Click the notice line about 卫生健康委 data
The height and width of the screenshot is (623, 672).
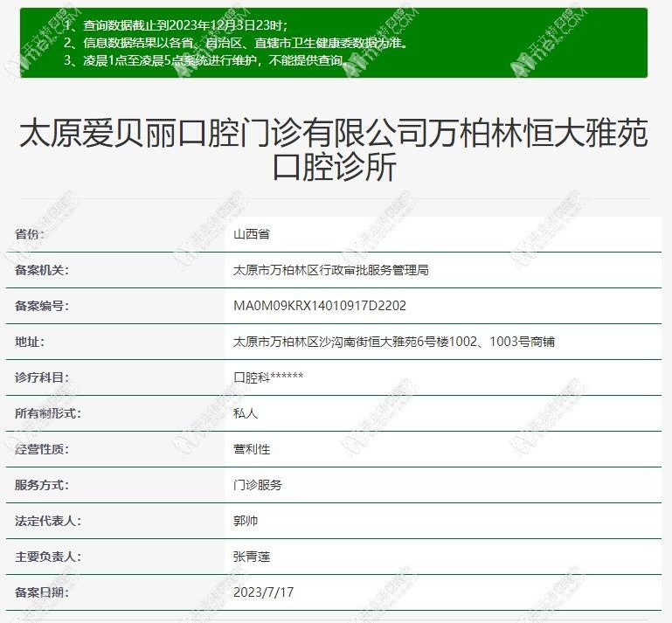pyautogui.click(x=235, y=42)
